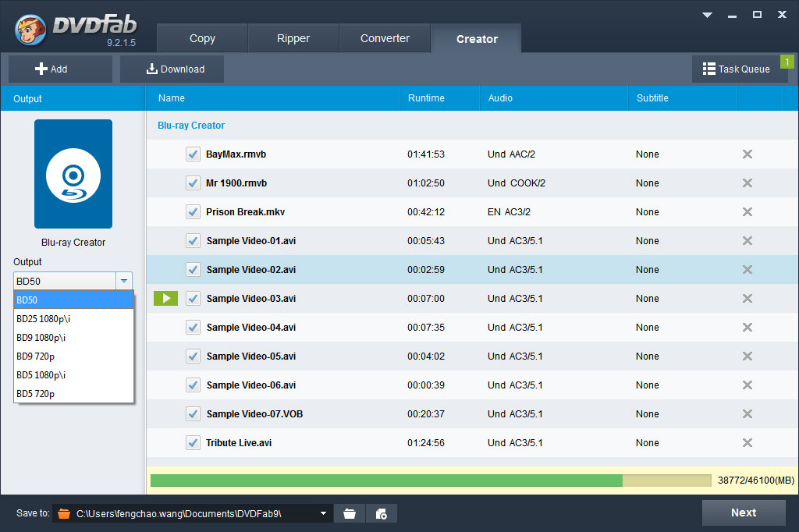Delete Prison Break.mkv using the X icon

[x=747, y=212]
